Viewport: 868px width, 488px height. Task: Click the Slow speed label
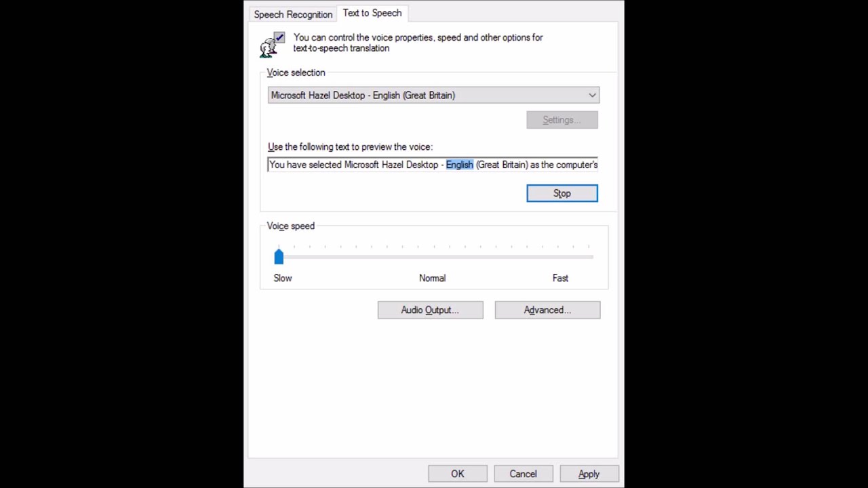tap(283, 278)
